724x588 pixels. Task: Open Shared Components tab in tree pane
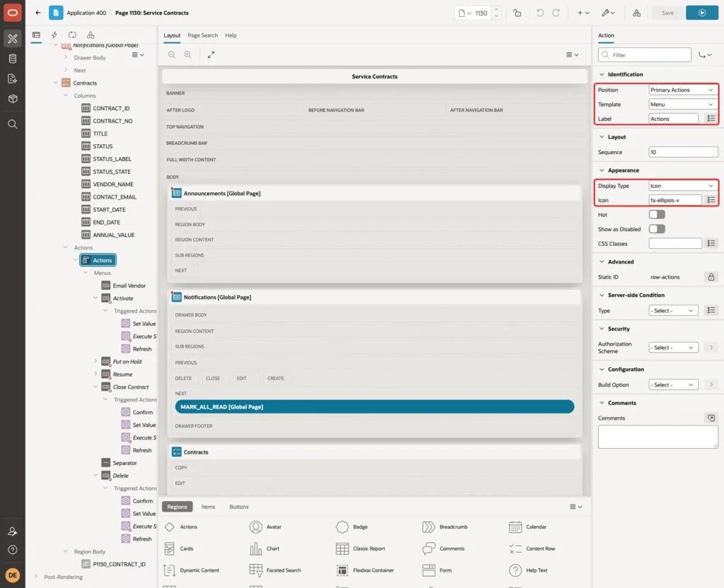point(90,35)
